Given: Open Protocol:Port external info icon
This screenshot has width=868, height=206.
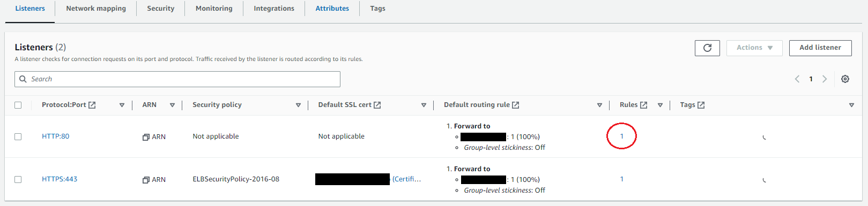Looking at the screenshot, I should click(x=92, y=105).
